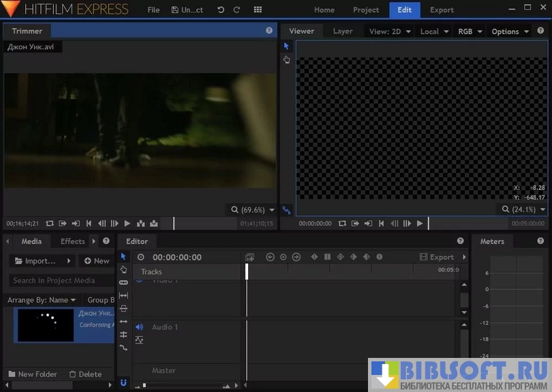Play the Trimmer clip
Image resolution: width=552 pixels, height=392 pixels.
(127, 223)
